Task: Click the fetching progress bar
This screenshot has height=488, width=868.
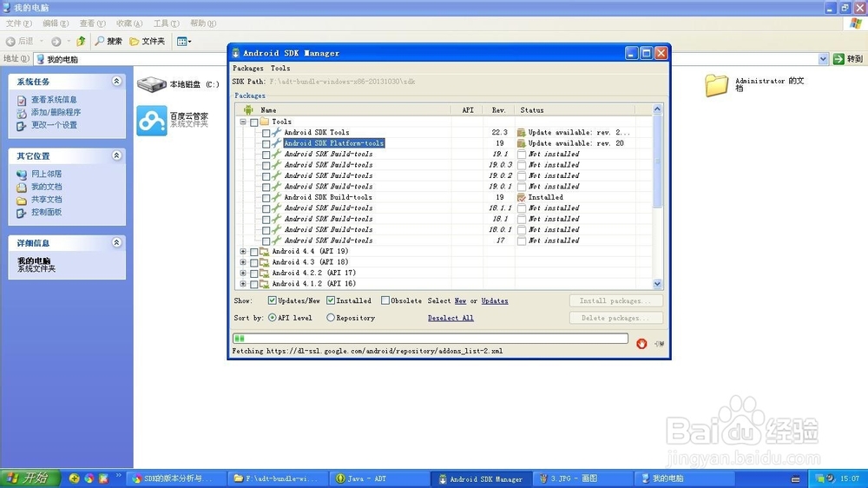Action: pos(431,338)
